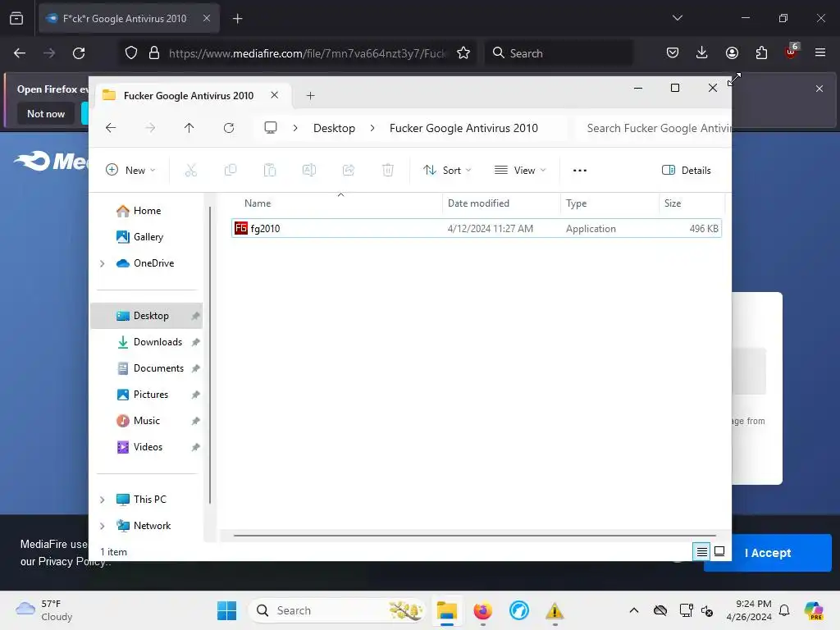Select Music in the navigation pane

(147, 421)
